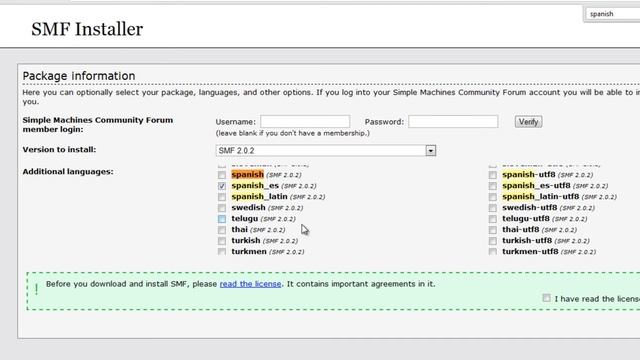
Task: Check the thai-utf8 checkbox
Action: pos(493,230)
